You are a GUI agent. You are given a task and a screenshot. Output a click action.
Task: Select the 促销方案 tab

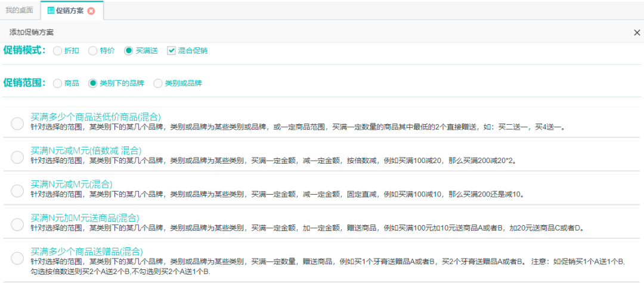click(x=69, y=11)
